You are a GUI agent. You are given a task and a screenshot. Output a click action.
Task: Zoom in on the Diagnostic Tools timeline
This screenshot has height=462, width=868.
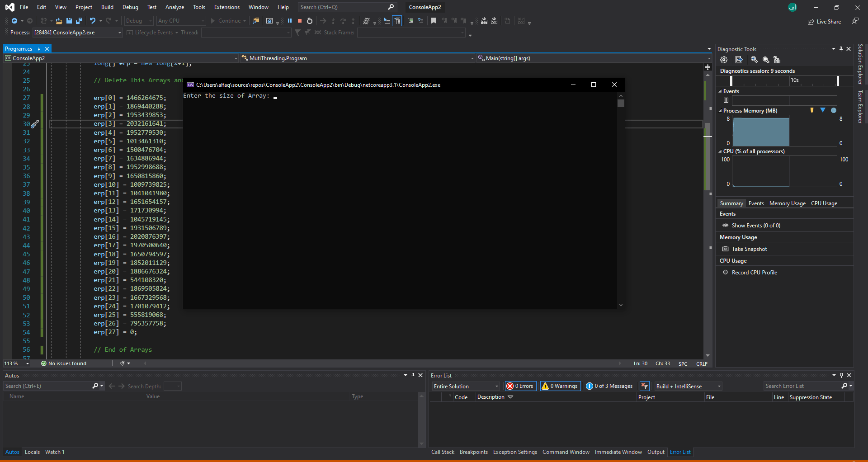coord(754,59)
